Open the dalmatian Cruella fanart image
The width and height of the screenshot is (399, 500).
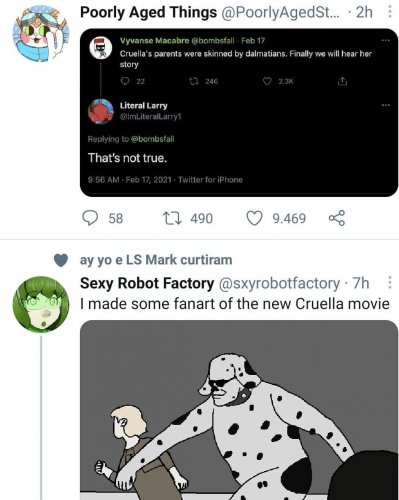click(x=239, y=410)
